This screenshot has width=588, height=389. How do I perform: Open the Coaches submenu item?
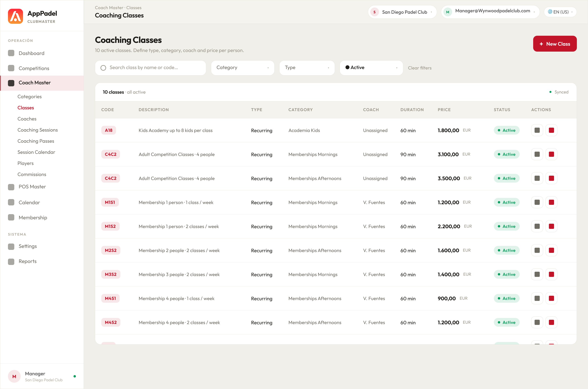pos(27,119)
